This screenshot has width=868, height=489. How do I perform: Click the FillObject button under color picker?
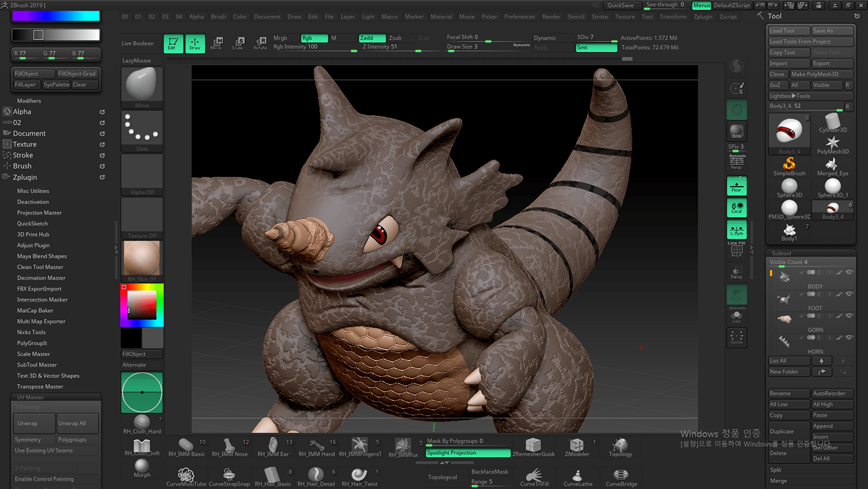tap(142, 354)
